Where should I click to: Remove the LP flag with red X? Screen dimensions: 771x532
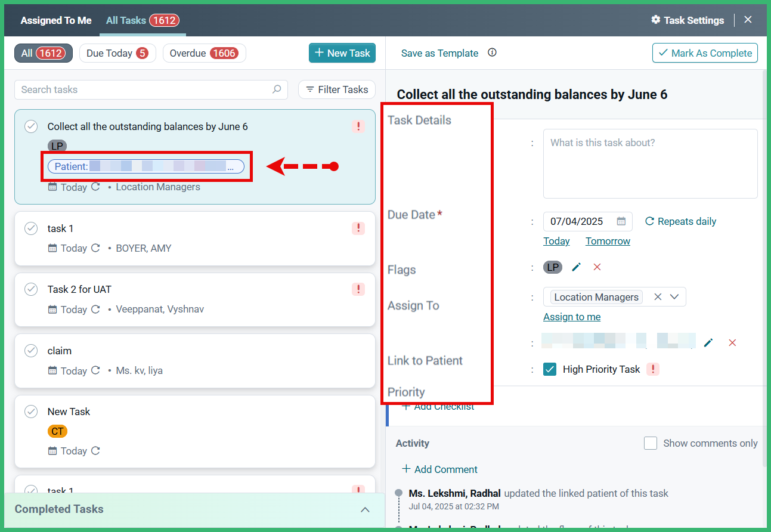597,267
